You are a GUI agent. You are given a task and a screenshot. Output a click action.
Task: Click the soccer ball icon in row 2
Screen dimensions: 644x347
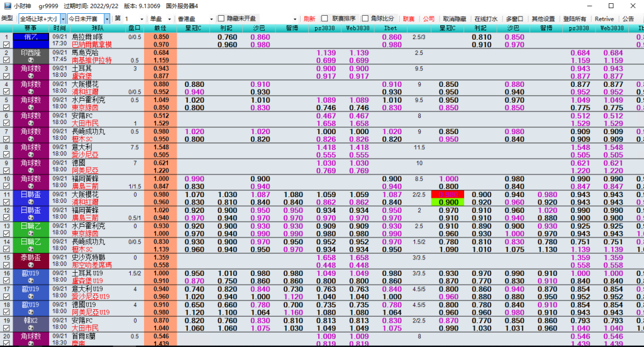tap(30, 60)
